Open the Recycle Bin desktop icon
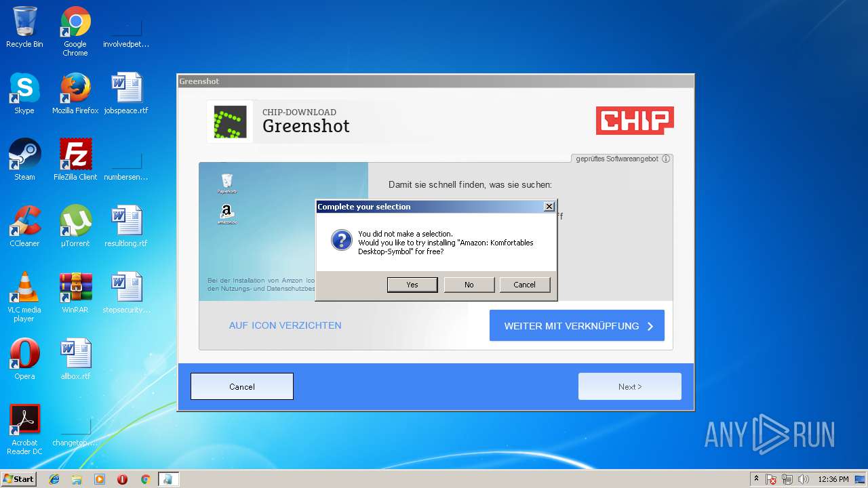Image resolution: width=868 pixels, height=488 pixels. pos(24,27)
